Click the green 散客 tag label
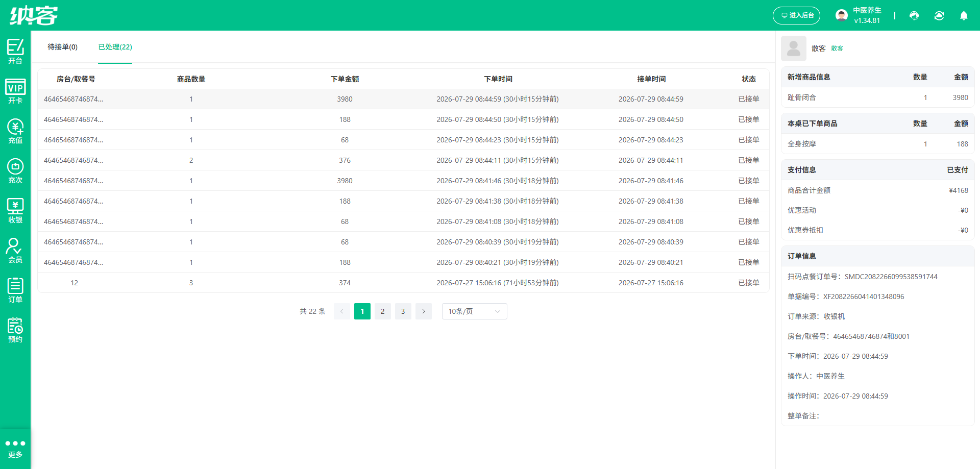 [x=837, y=48]
